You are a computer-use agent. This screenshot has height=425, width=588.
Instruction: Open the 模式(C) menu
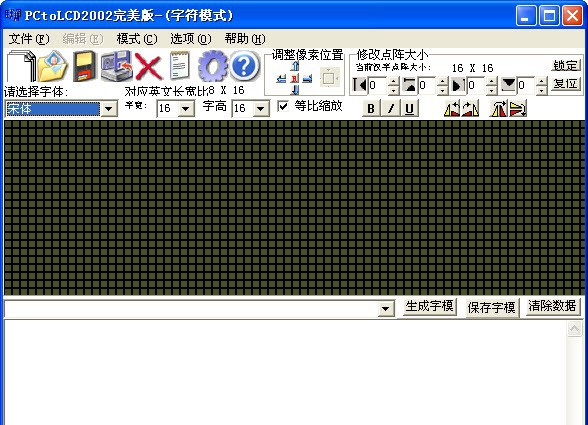(x=137, y=39)
